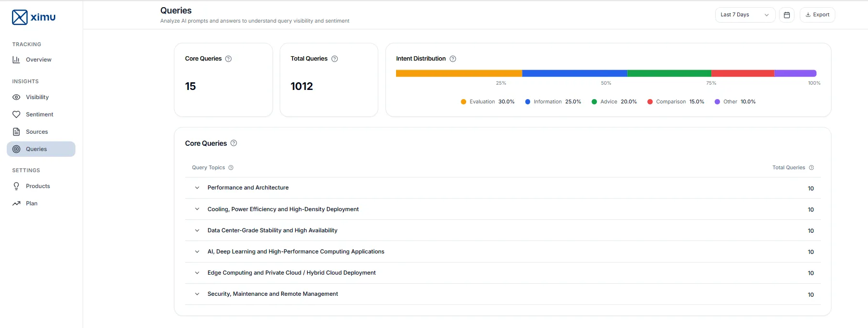868x328 pixels.
Task: Click the help icon next to Total Queries card
Action: pyautogui.click(x=335, y=59)
